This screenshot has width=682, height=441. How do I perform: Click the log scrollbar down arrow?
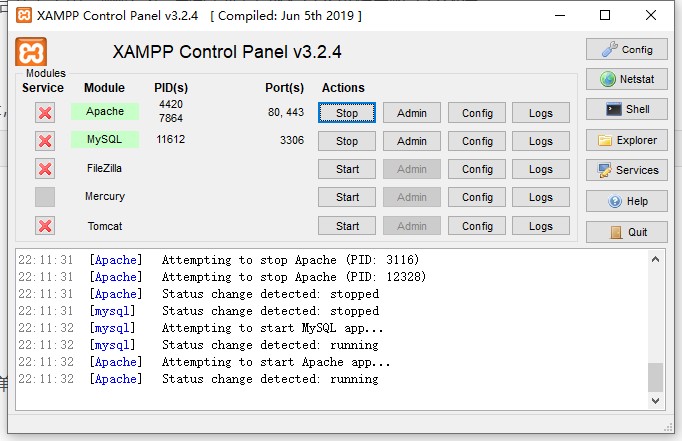(x=656, y=401)
